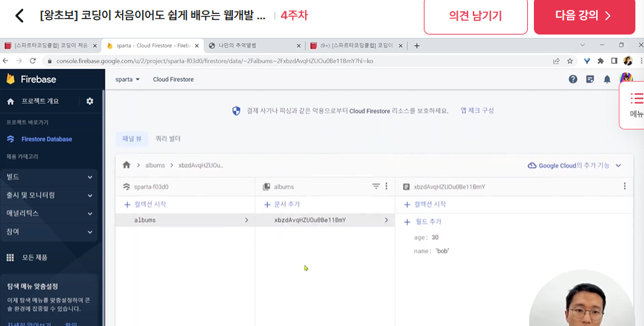
Task: Close the 나만의 추억앨범 tab
Action: click(x=298, y=46)
